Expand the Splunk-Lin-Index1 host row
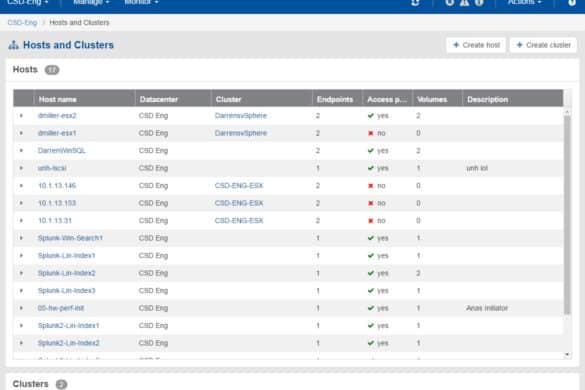This screenshot has height=390, width=585. (21, 256)
